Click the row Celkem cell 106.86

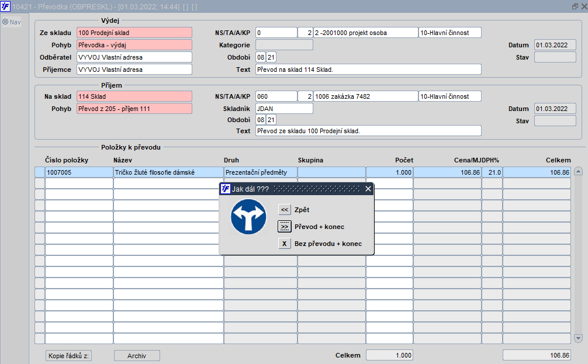point(537,172)
